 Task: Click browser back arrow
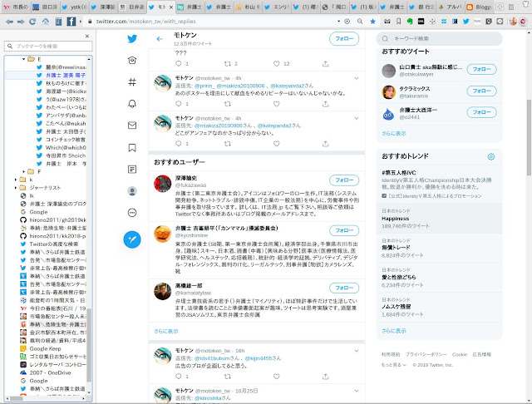(9, 22)
